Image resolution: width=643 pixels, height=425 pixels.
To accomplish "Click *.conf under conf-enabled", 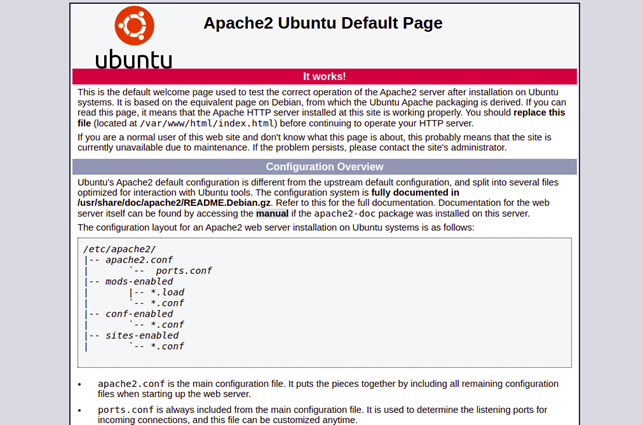I will (167, 324).
